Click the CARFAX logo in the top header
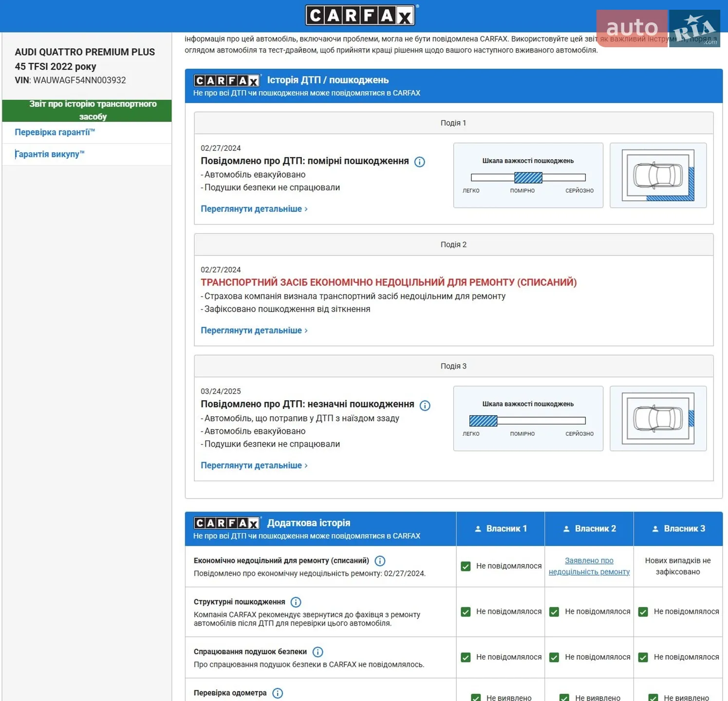Viewport: 728px width, 701px height. 361,15
